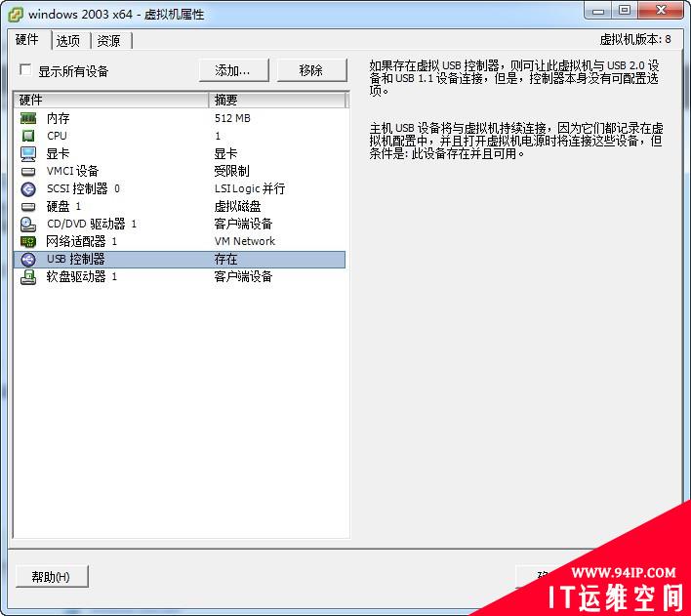Select the 软盘驱动器 1 row label
691x616 pixels.
[x=82, y=277]
